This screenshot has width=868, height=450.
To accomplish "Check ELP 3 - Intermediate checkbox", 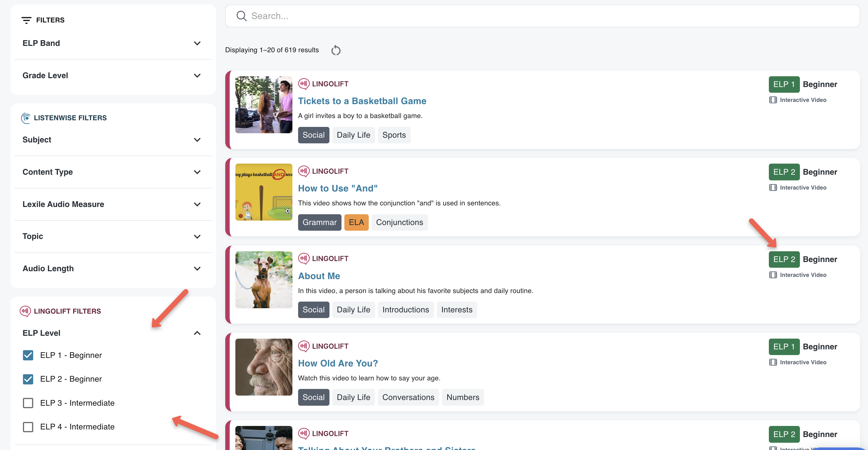I will tap(28, 403).
